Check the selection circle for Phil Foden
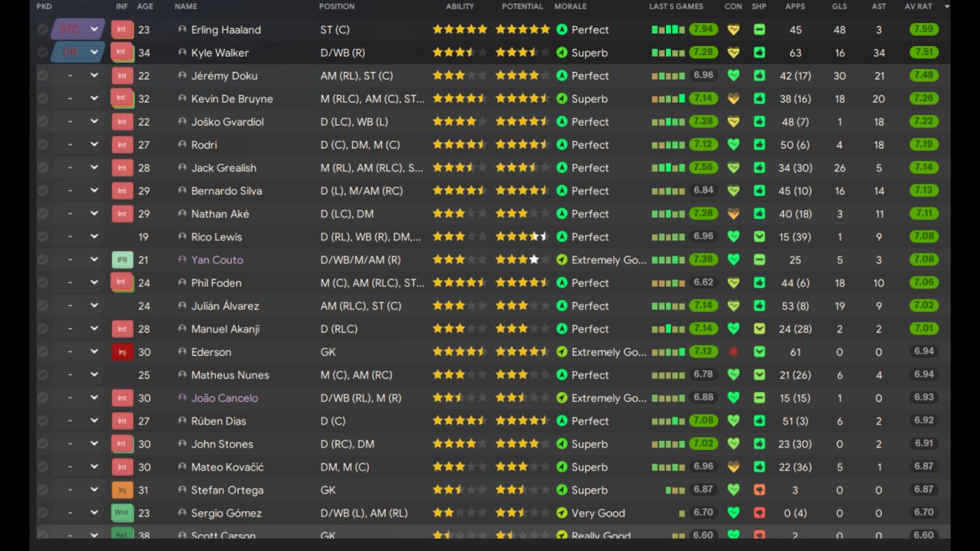The image size is (980, 551). (42, 282)
